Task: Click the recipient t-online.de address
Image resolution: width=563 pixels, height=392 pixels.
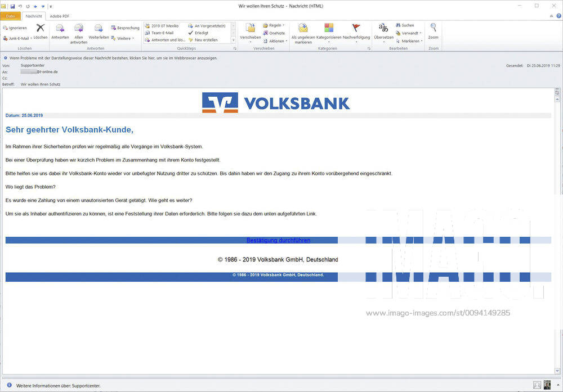Action: [x=39, y=72]
